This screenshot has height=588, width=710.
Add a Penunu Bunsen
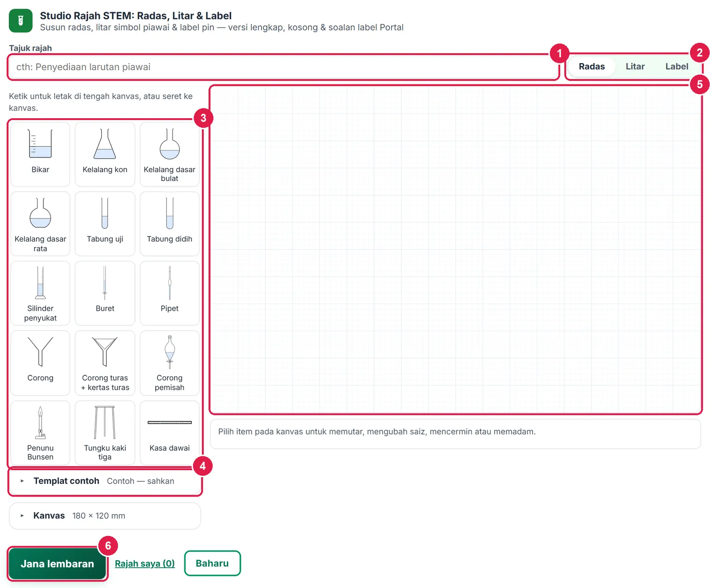coord(40,433)
